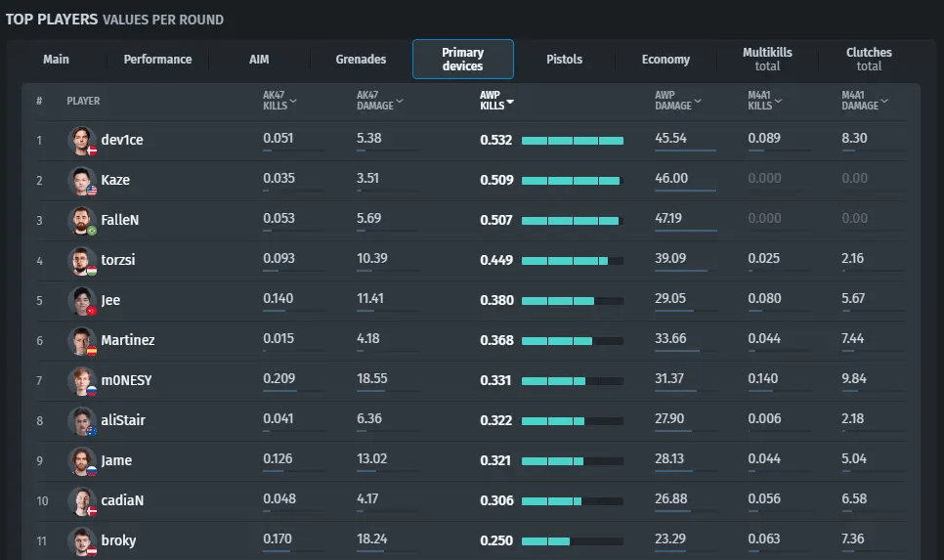Toggle AWP Kills sort order

point(496,101)
